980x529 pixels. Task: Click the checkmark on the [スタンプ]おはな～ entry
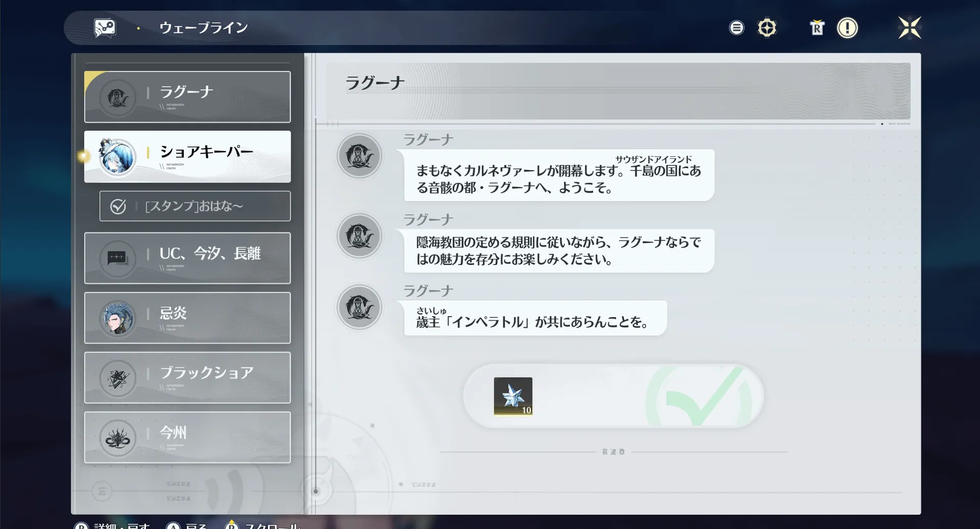click(x=118, y=206)
